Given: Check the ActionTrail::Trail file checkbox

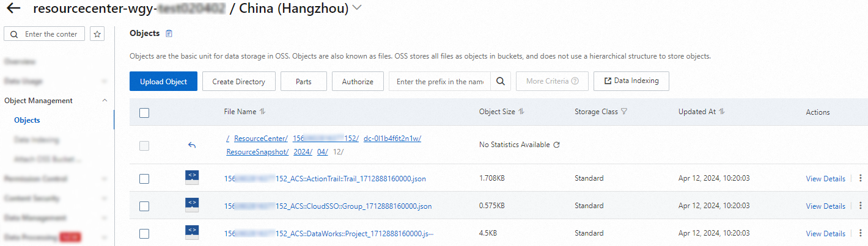Looking at the screenshot, I should tap(144, 179).
